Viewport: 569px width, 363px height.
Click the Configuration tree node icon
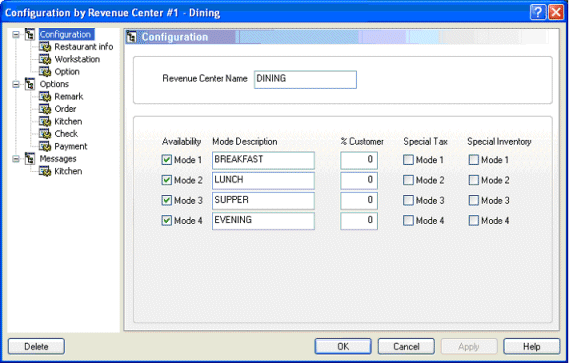pos(30,34)
